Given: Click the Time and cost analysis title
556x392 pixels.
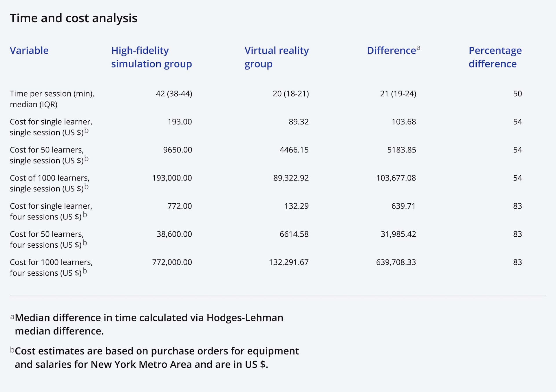Looking at the screenshot, I should [74, 18].
